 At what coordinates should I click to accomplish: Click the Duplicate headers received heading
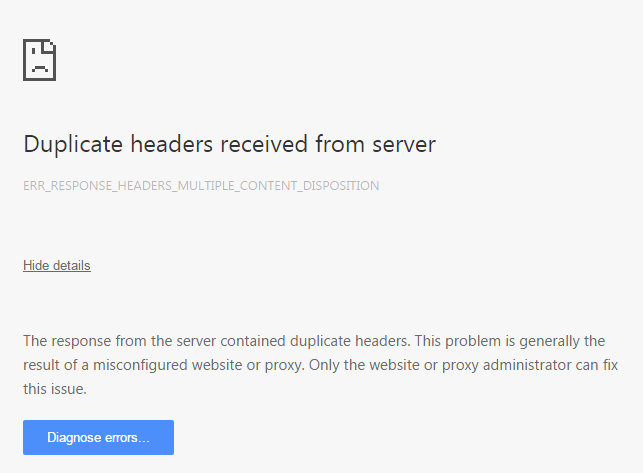coord(229,144)
